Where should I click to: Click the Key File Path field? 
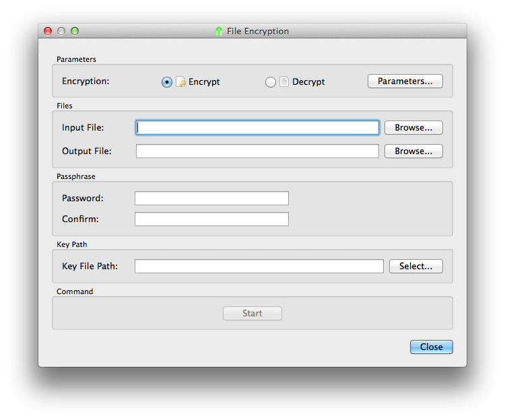tap(259, 266)
